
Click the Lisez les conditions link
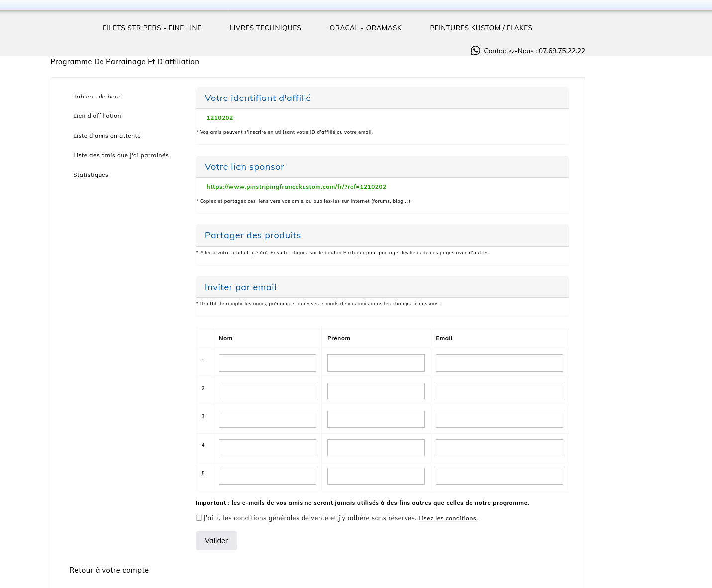pyautogui.click(x=448, y=518)
